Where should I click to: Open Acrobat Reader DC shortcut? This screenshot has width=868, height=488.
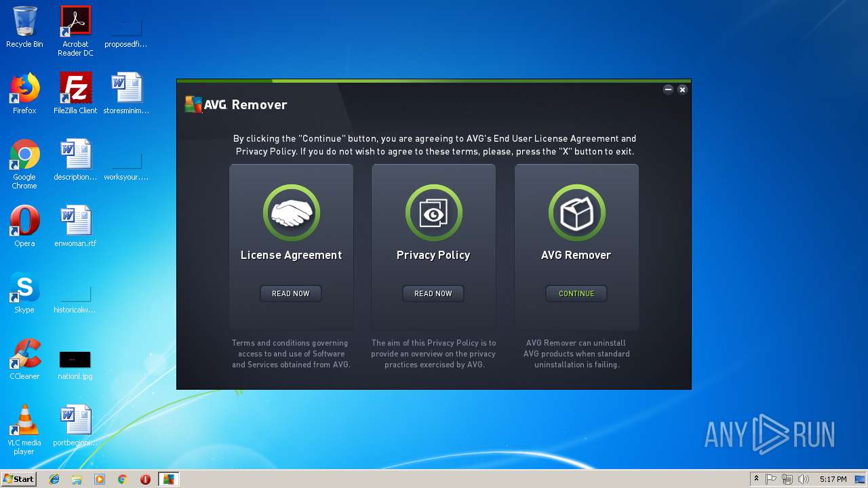(75, 31)
